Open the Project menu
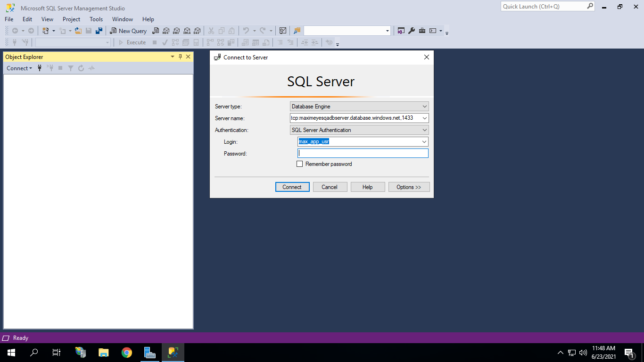This screenshot has height=362, width=644. click(x=72, y=19)
